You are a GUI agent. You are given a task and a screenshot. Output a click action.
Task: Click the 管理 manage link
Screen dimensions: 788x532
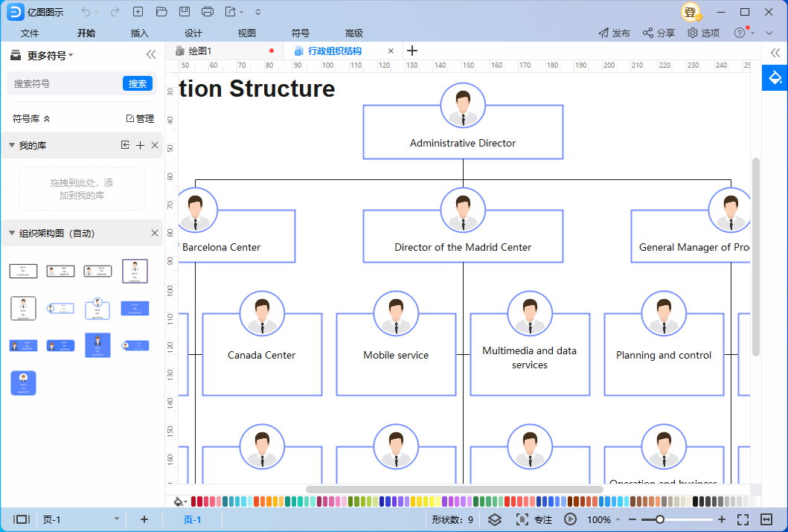click(x=140, y=118)
